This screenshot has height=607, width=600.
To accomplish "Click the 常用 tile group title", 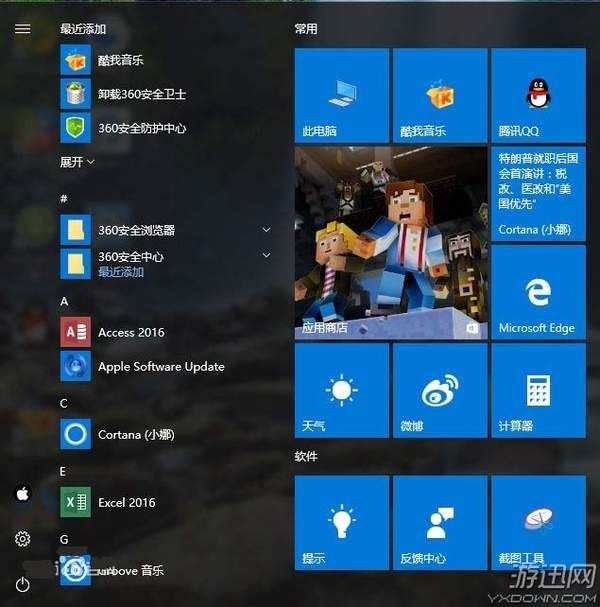I will pyautogui.click(x=306, y=29).
